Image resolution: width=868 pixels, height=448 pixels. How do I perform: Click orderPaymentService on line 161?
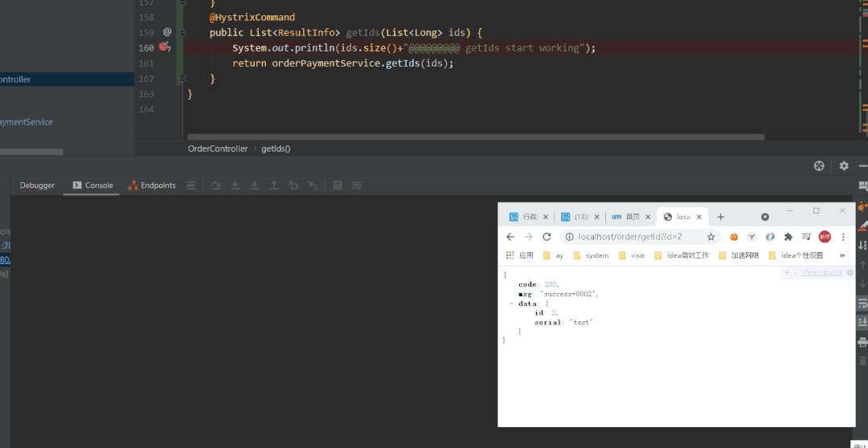(326, 63)
